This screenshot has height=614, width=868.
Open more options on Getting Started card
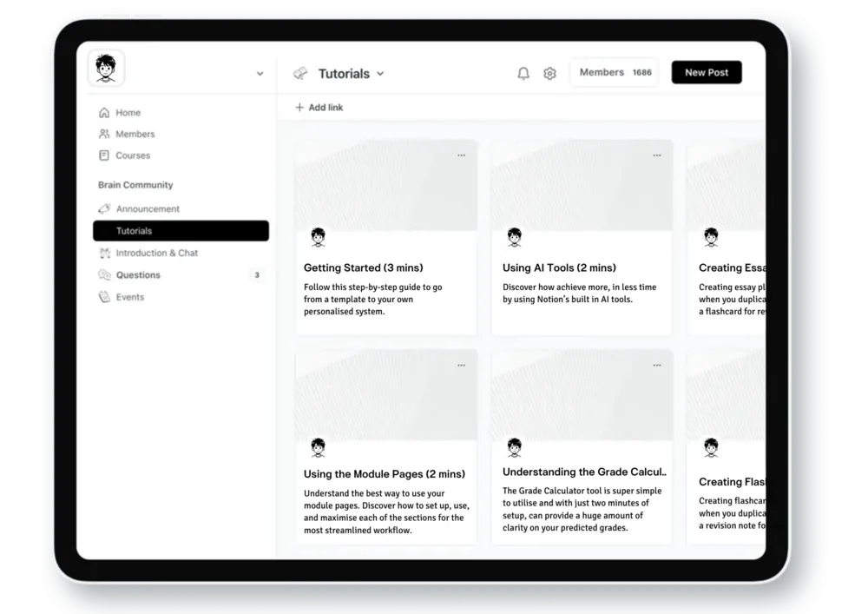click(x=461, y=155)
